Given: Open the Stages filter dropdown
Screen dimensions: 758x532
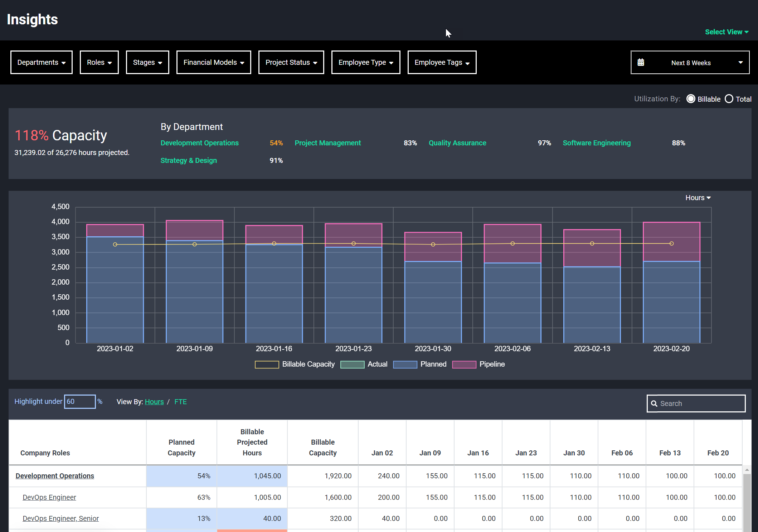Looking at the screenshot, I should 147,62.
